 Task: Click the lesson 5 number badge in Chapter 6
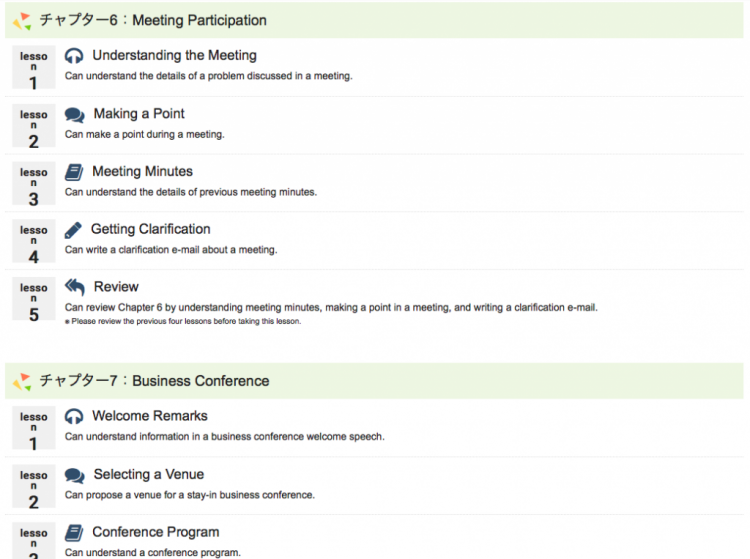click(x=33, y=299)
